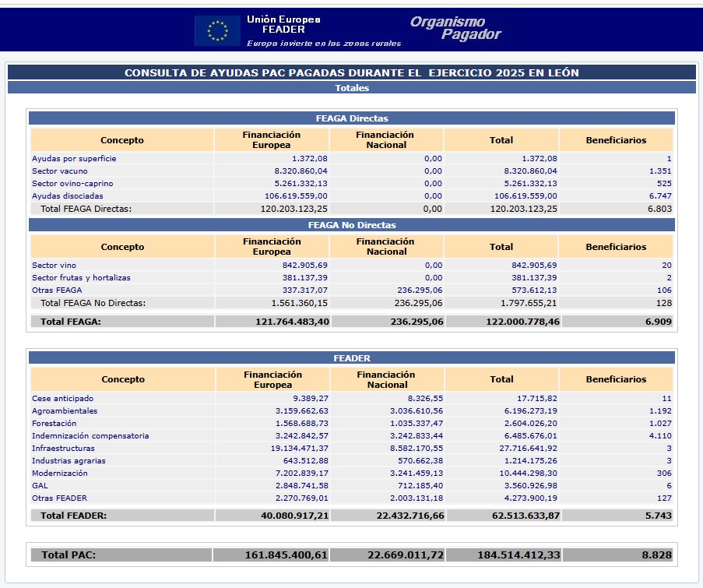
Task: Click the Industrias agrarias link
Action: (69, 461)
